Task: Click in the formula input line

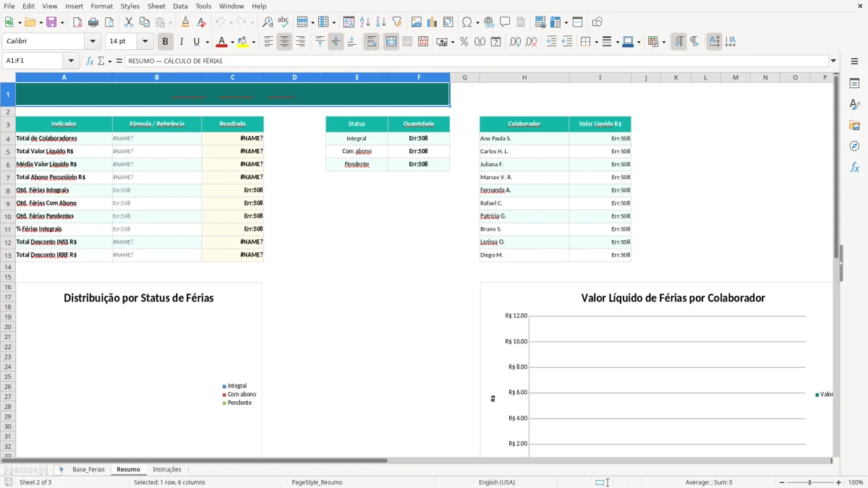Action: (476, 61)
